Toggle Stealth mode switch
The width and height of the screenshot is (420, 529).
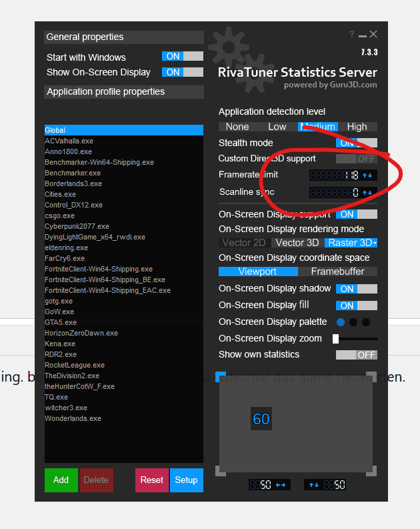click(357, 143)
